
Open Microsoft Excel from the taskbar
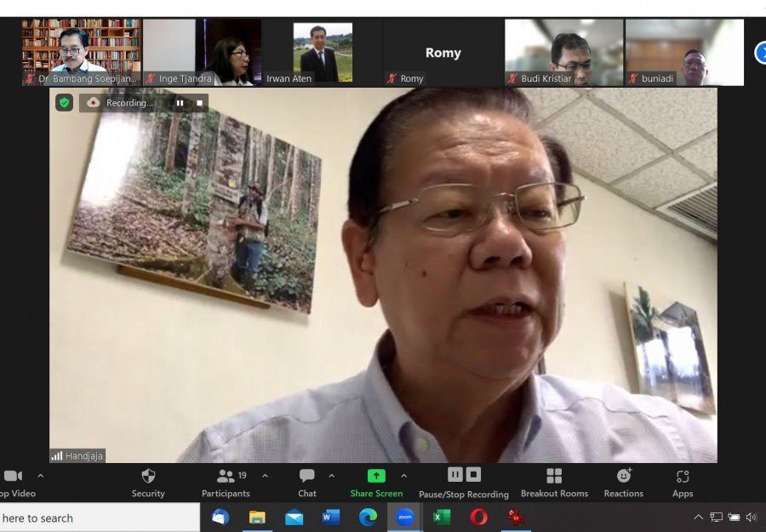(442, 517)
